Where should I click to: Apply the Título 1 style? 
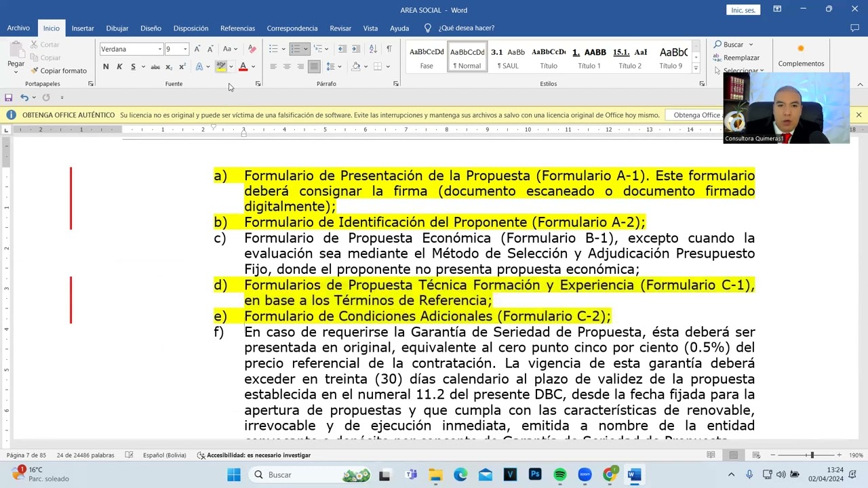[589, 58]
